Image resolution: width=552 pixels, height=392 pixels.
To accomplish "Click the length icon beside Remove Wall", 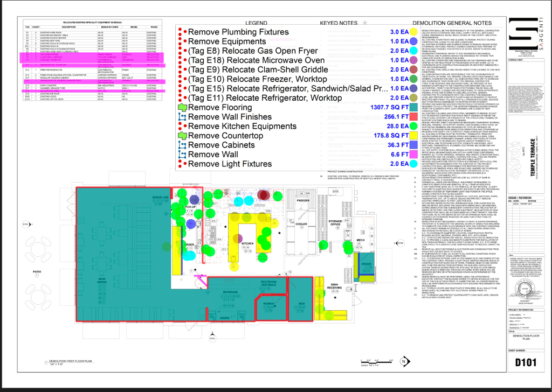I will pos(182,155).
